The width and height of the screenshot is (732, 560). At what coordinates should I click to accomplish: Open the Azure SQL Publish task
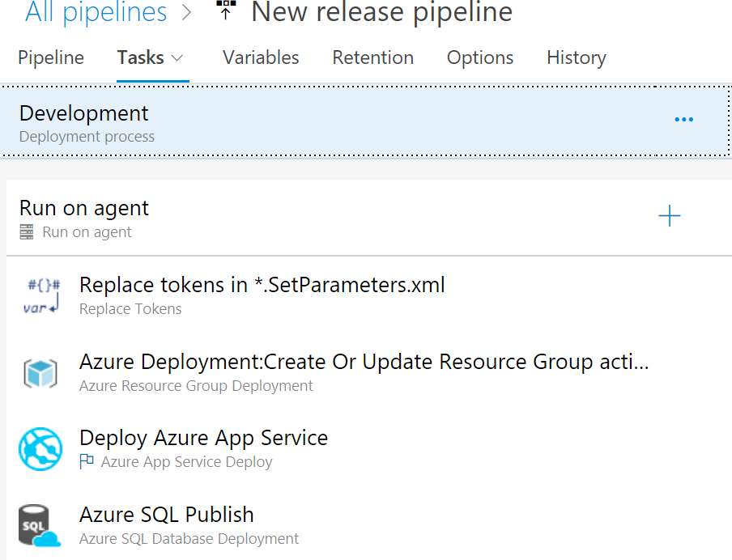pos(166,515)
